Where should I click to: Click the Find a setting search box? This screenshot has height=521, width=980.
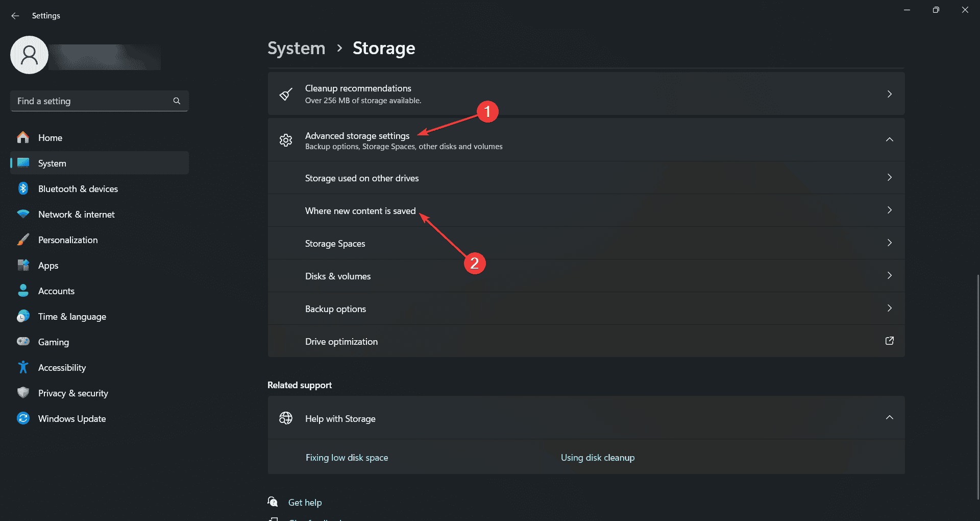(x=92, y=101)
